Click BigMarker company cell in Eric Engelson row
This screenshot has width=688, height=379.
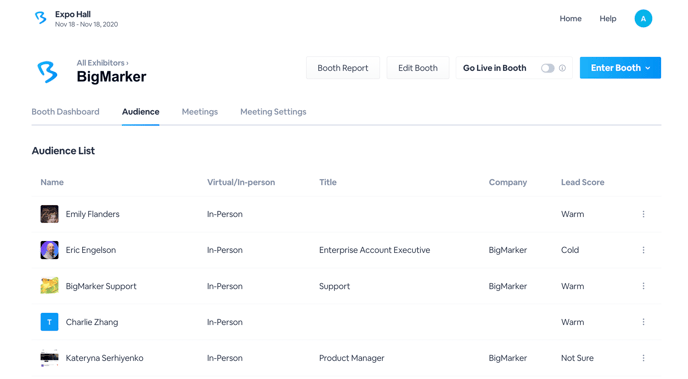tap(508, 250)
